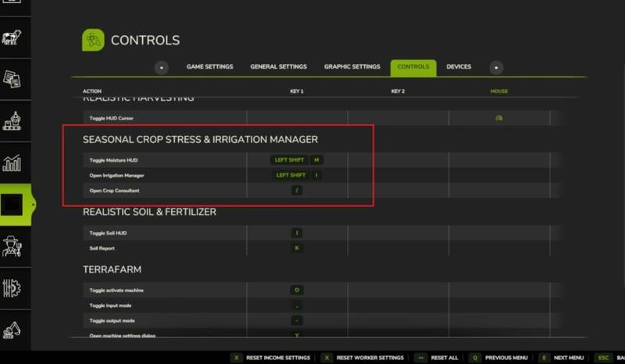This screenshot has width=625, height=364.
Task: Click the previous-tab circle left of Game Settings
Action: (162, 67)
